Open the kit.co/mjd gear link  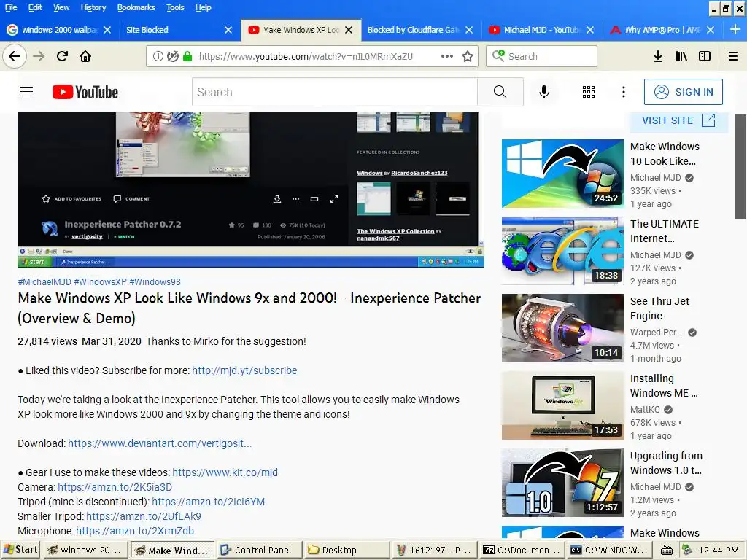click(x=225, y=472)
